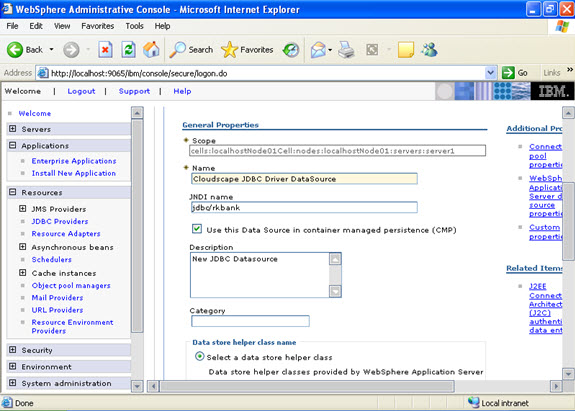Click the Support link
Image resolution: width=575 pixels, height=411 pixels.
(x=134, y=91)
